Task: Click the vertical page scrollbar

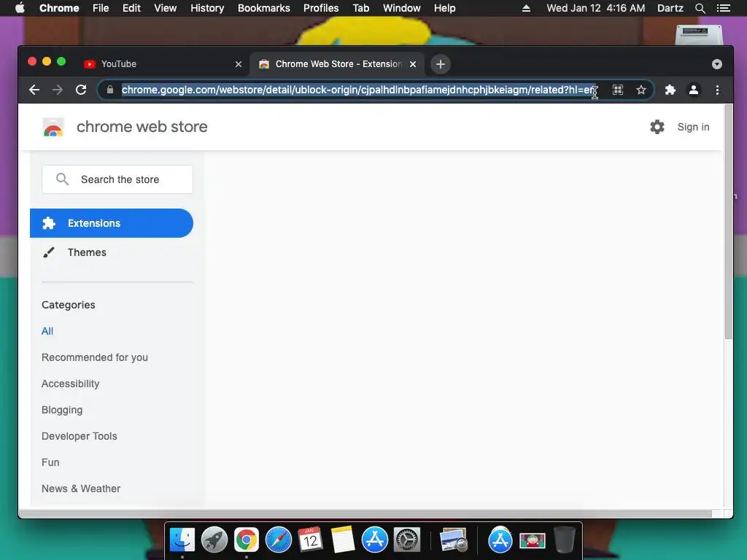Action: (x=727, y=222)
